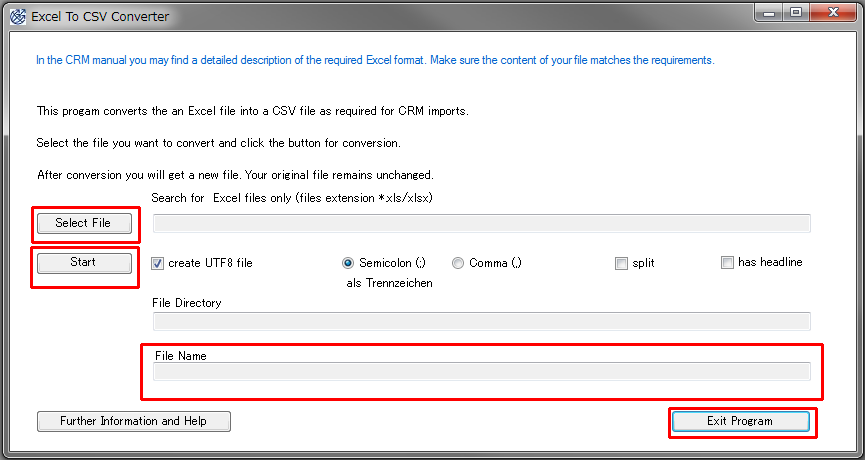Screen dimensions: 865x460
Task: Select the Semicolon (;) separator option
Action: pyautogui.click(x=348, y=263)
